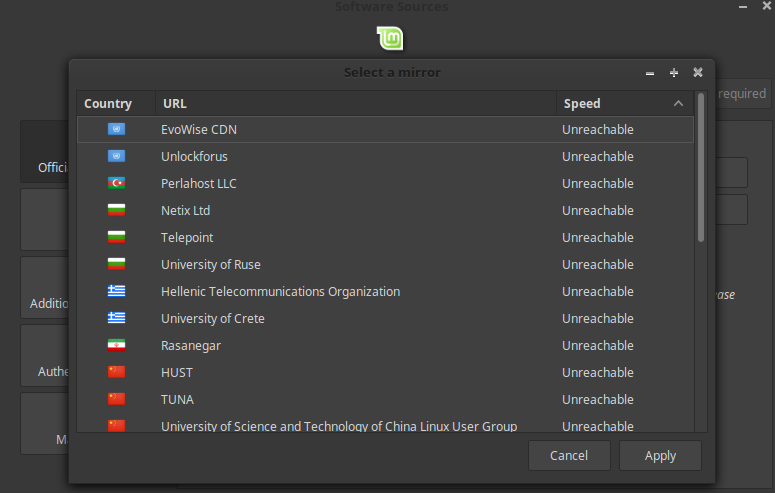The height and width of the screenshot is (493, 775).
Task: Click the Bulgarian flag next to Netix Ltd
Action: coord(117,210)
